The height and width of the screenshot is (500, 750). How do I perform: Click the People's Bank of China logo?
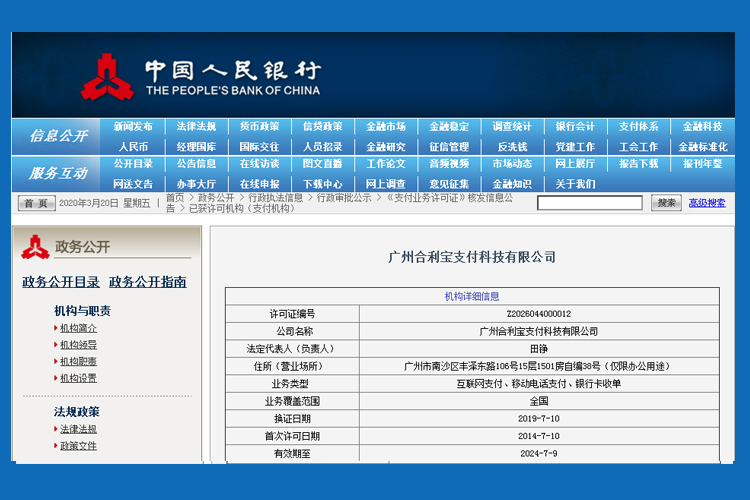[x=107, y=76]
